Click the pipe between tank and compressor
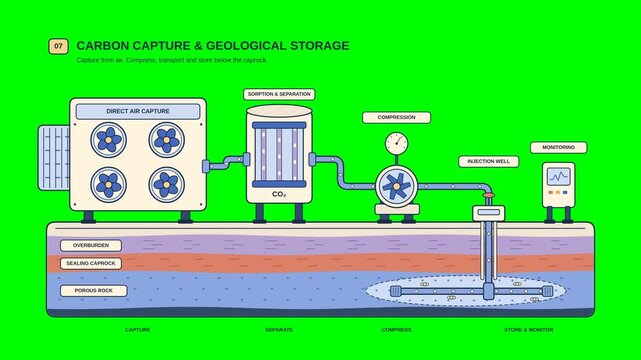Screen dimensions: 641x360 [x=342, y=172]
